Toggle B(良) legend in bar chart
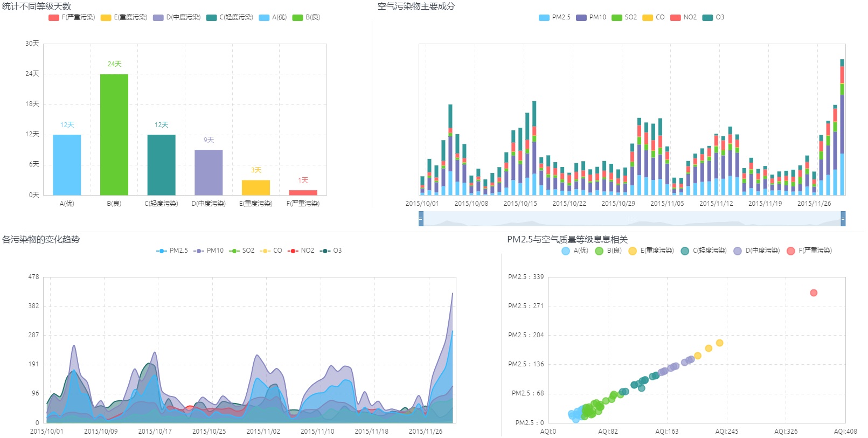Image resolution: width=868 pixels, height=438 pixels. tap(306, 17)
